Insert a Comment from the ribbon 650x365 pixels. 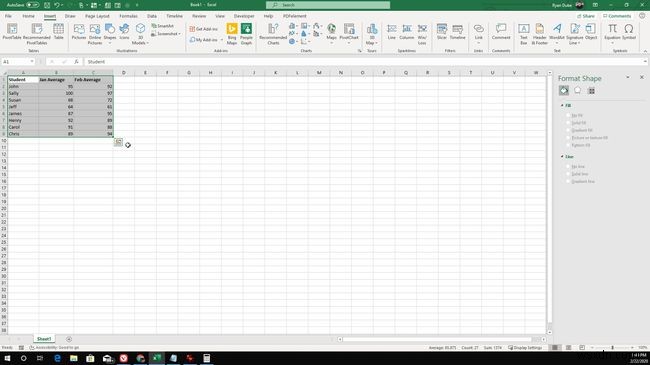pos(501,32)
